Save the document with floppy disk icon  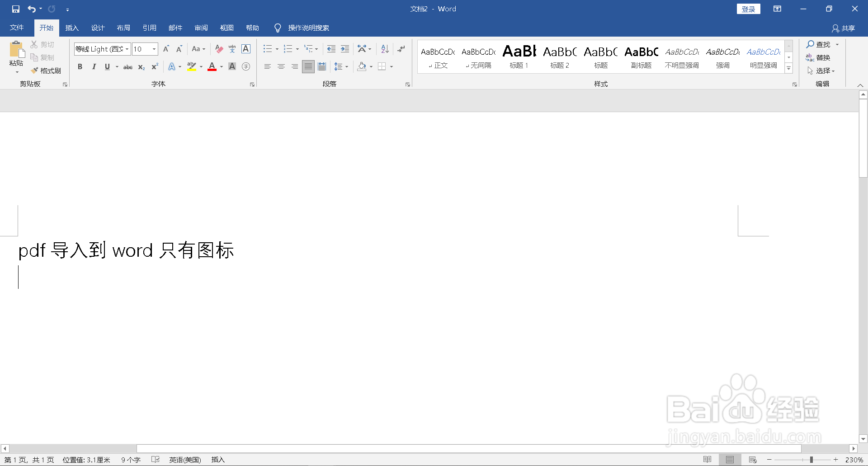16,9
